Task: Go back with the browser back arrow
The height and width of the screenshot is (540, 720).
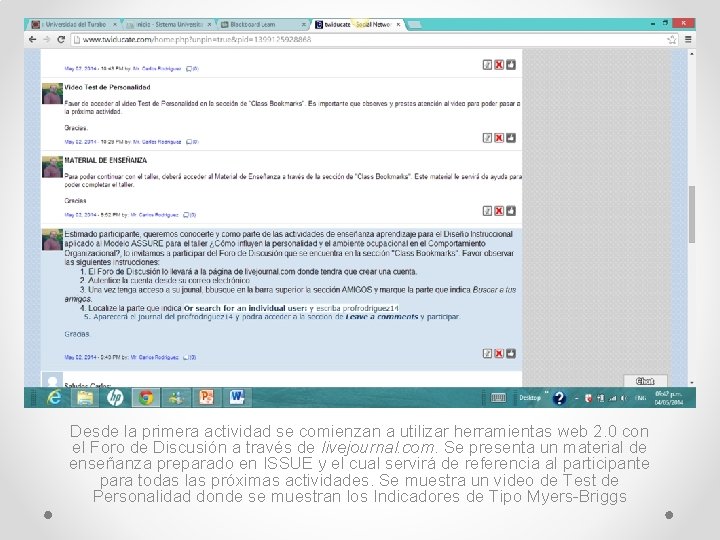Action: 32,39
